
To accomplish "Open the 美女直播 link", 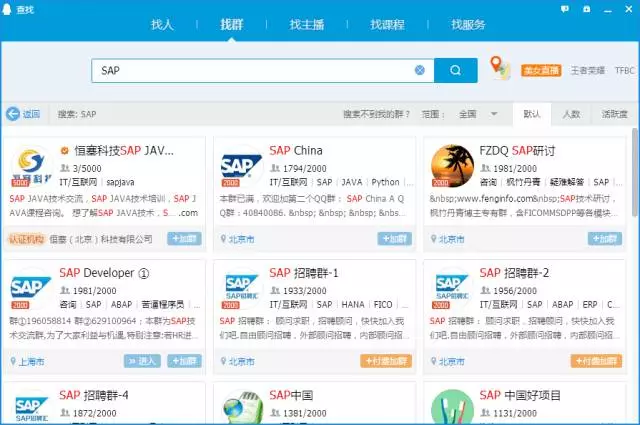I will [x=541, y=71].
